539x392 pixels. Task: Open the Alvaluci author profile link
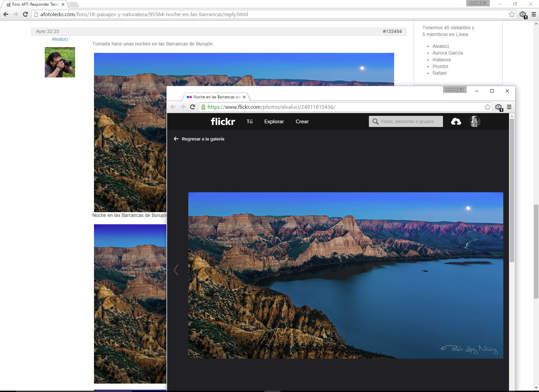point(60,39)
